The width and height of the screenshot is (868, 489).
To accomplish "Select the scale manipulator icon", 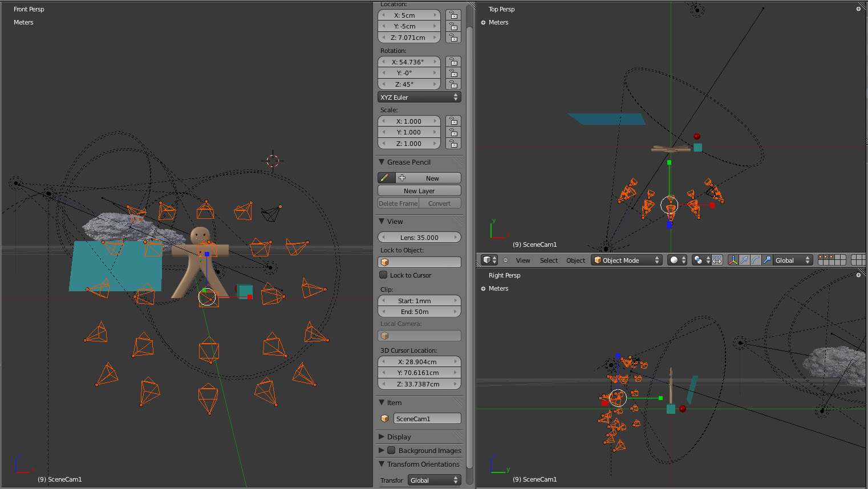I will click(x=767, y=260).
